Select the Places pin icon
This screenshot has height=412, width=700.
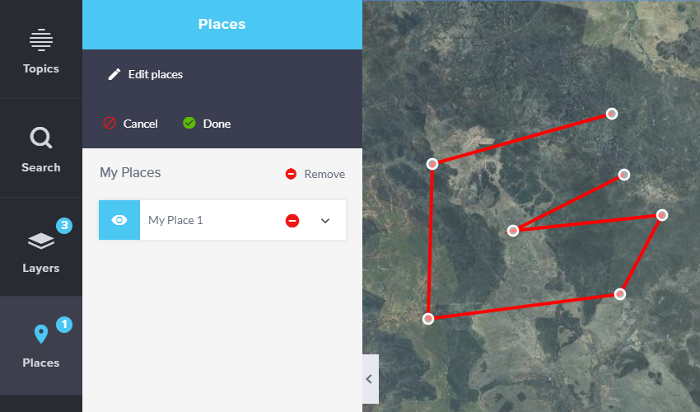tap(40, 334)
